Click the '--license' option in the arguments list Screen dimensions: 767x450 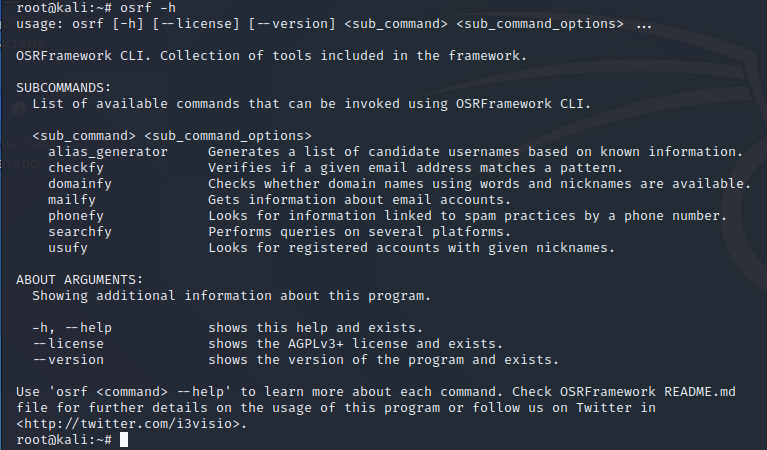coord(68,344)
